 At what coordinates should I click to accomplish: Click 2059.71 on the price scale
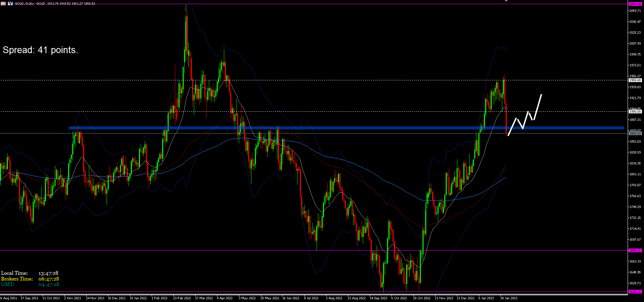[x=635, y=11]
